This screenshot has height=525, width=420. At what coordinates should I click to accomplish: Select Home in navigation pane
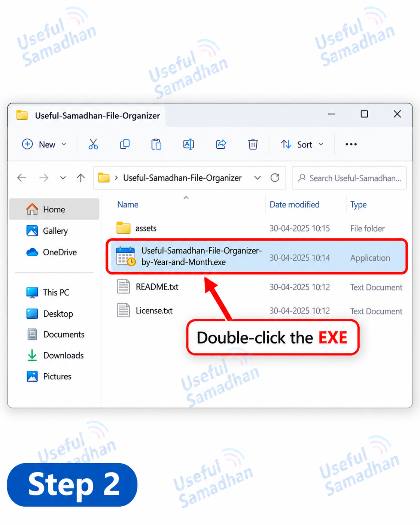point(54,209)
